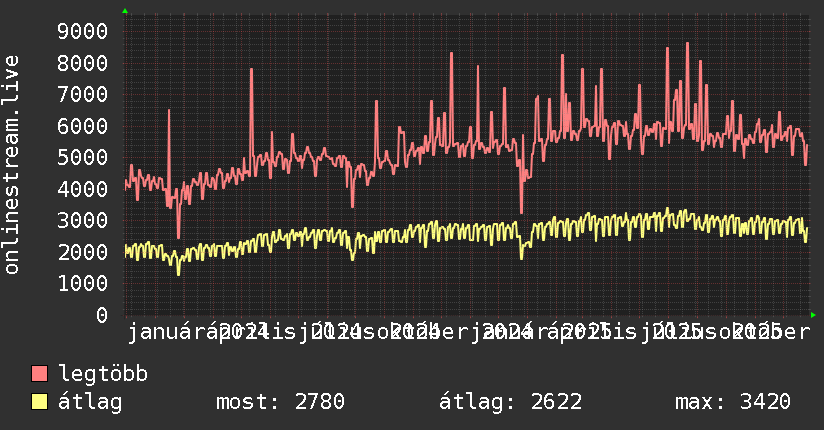Click the 4000 y-axis label
824x430 pixels.
tap(83, 189)
